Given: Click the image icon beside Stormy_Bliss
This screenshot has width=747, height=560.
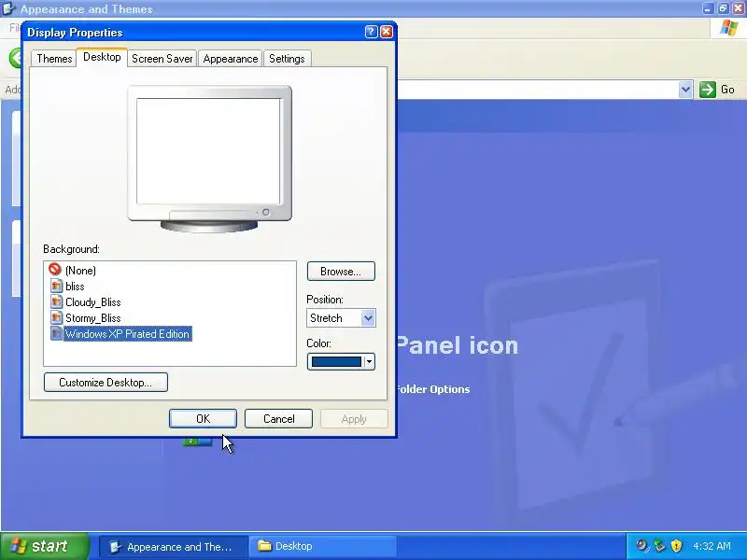Looking at the screenshot, I should (56, 317).
